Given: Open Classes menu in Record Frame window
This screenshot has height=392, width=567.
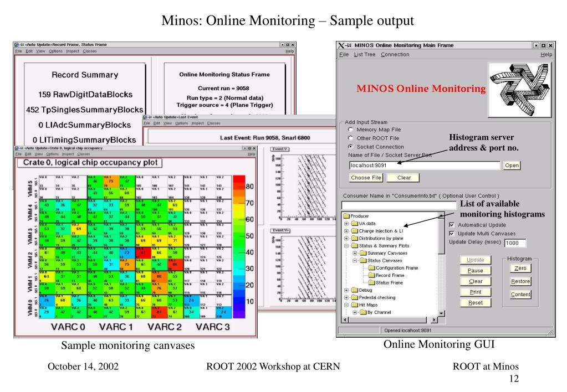Looking at the screenshot, I should pos(90,51).
